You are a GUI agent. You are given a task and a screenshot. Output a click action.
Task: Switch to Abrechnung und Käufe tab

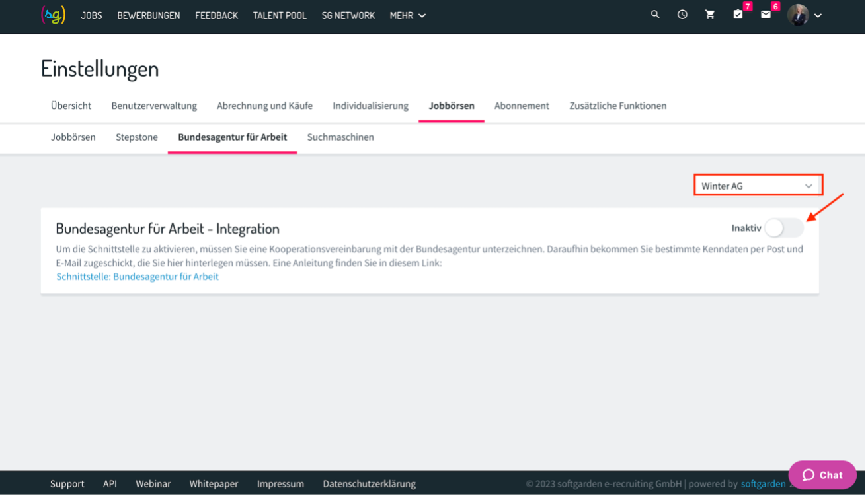[x=266, y=106]
